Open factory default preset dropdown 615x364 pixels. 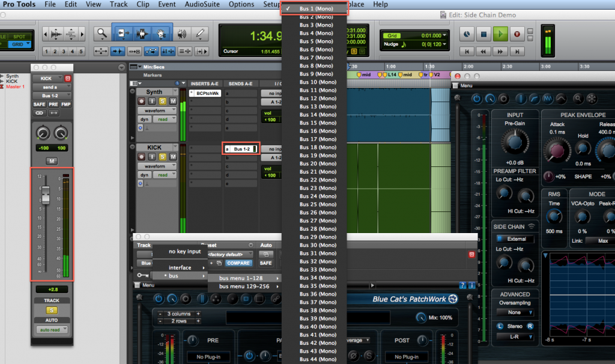coord(230,255)
